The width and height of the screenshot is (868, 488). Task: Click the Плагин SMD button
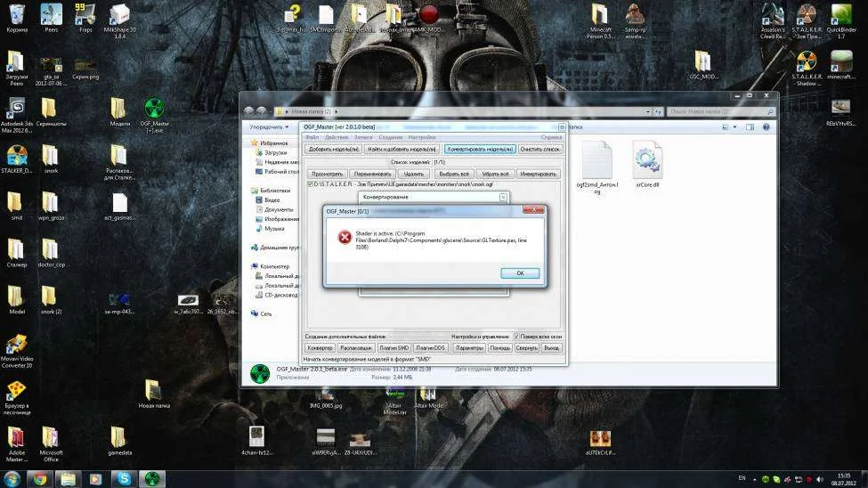click(x=394, y=348)
